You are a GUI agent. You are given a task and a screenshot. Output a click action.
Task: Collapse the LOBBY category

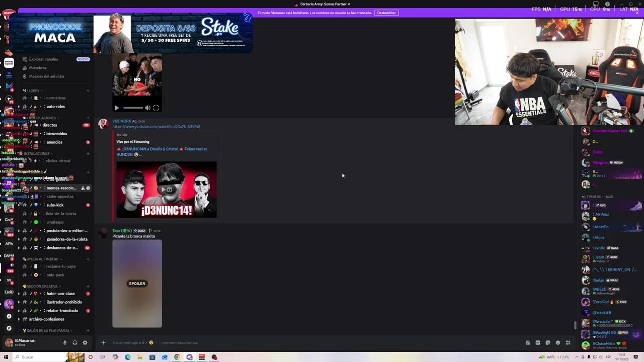33,90
